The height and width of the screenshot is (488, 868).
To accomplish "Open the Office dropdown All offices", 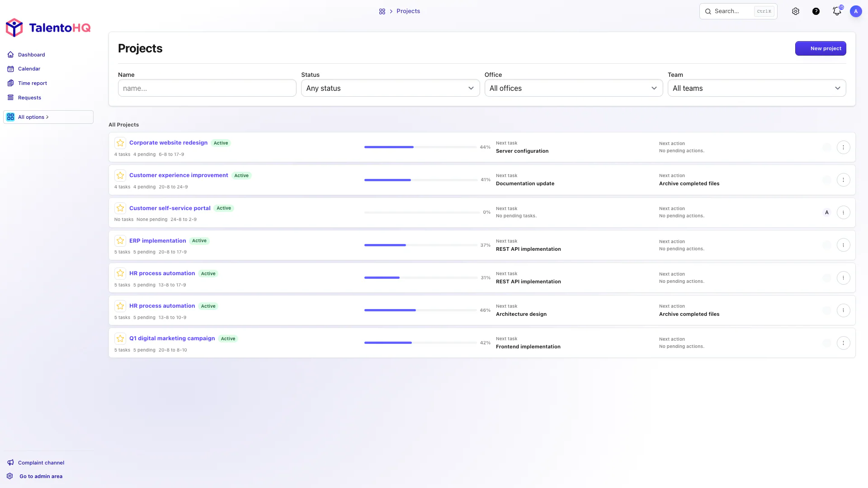I will pos(573,88).
